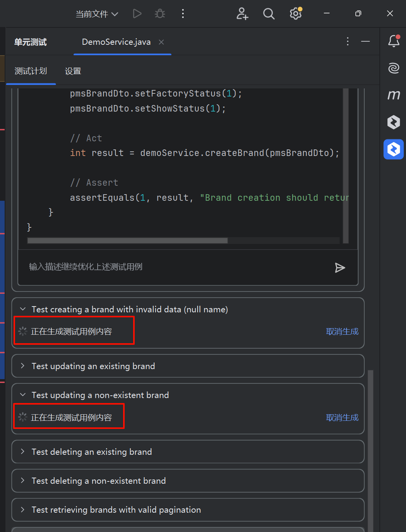Click the highlighted blue hexagon plugin icon
Image resolution: width=406 pixels, height=532 pixels.
[394, 149]
